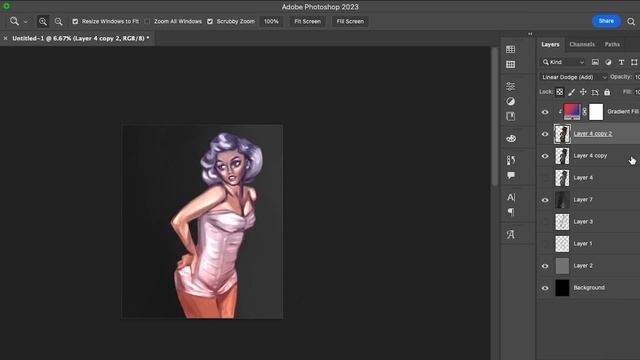This screenshot has height=360, width=640.
Task: Open the Properties sliders panel icon
Action: point(510,87)
